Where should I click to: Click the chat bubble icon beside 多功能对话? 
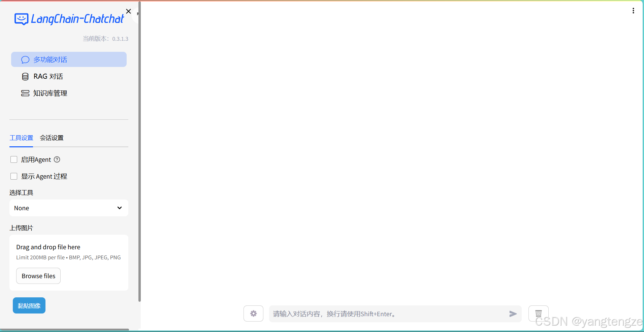(x=25, y=60)
